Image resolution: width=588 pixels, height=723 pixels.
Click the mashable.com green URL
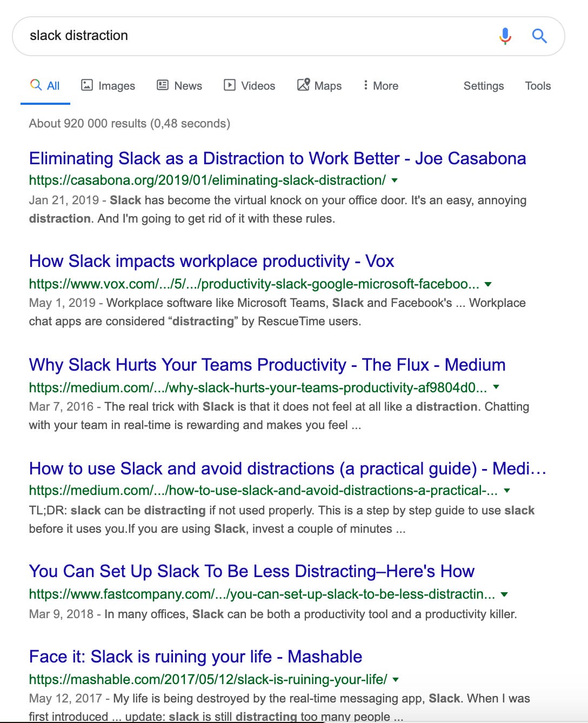(208, 679)
